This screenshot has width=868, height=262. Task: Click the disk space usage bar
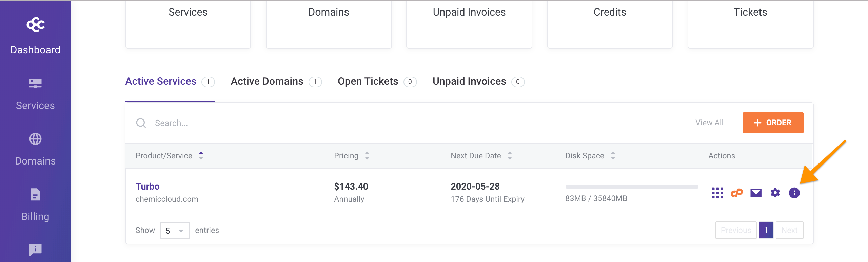(631, 187)
